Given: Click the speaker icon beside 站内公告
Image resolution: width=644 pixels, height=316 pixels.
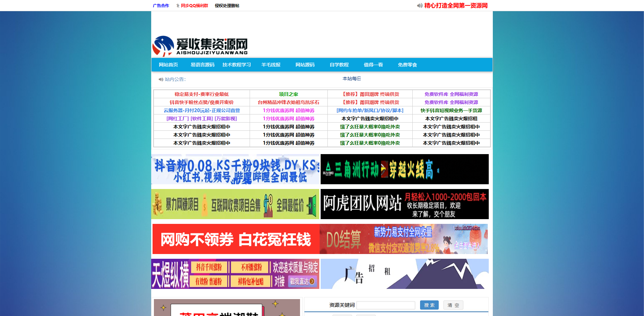Looking at the screenshot, I should pos(161,79).
